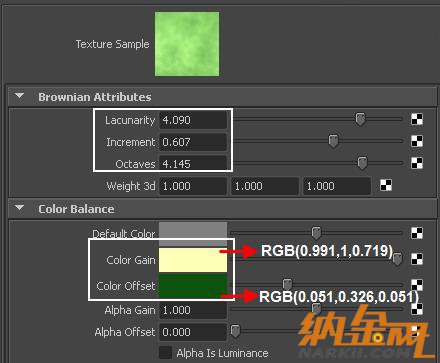The height and width of the screenshot is (363, 440).
Task: Open the Color Gain yellow swatch
Action: coord(193,260)
